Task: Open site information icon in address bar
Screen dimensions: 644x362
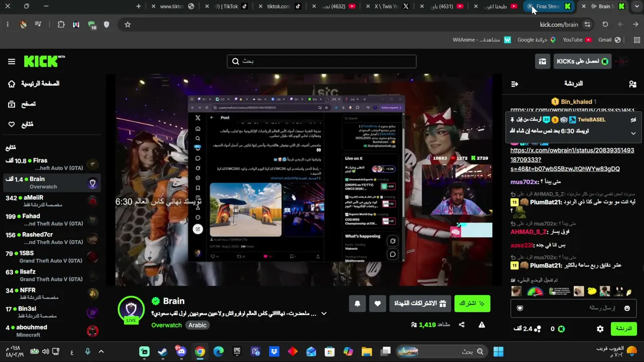Action: click(x=587, y=24)
